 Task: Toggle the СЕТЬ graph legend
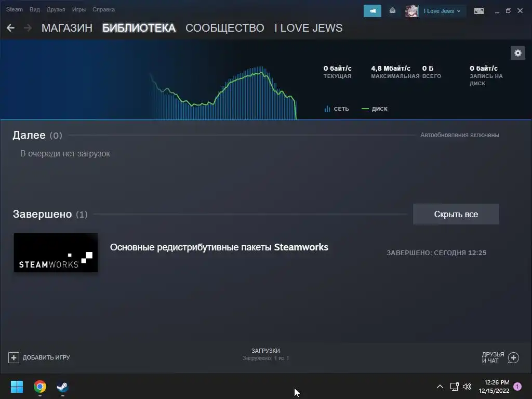click(337, 109)
